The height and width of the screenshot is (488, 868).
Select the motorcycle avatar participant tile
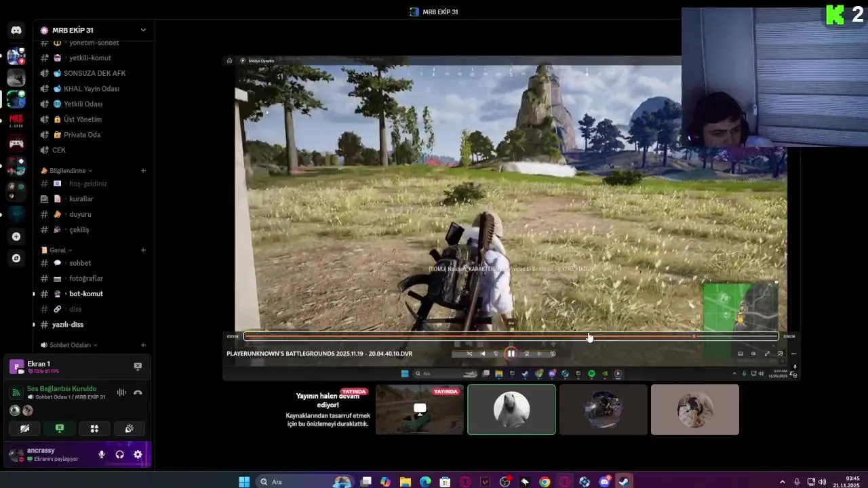603,409
